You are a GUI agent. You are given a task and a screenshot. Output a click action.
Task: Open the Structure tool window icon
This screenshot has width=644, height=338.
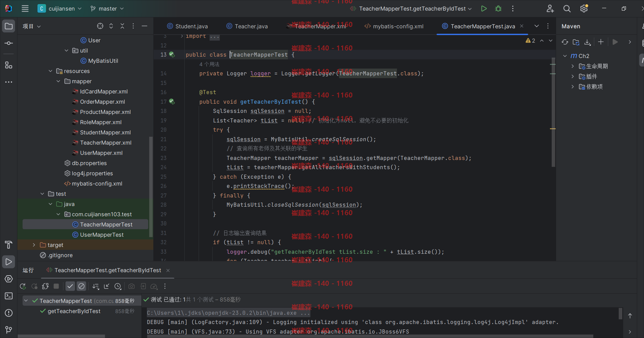(x=9, y=65)
